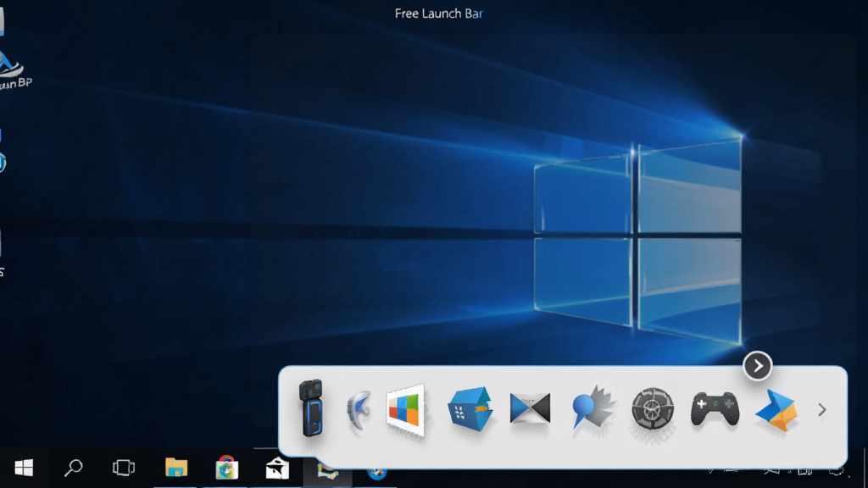This screenshot has width=868, height=488.
Task: Open the four-color Windows flag icon in launch bar
Action: point(406,410)
